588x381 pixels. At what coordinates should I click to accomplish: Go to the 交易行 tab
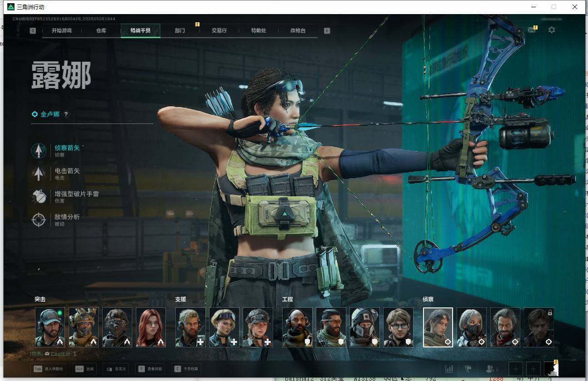click(219, 30)
